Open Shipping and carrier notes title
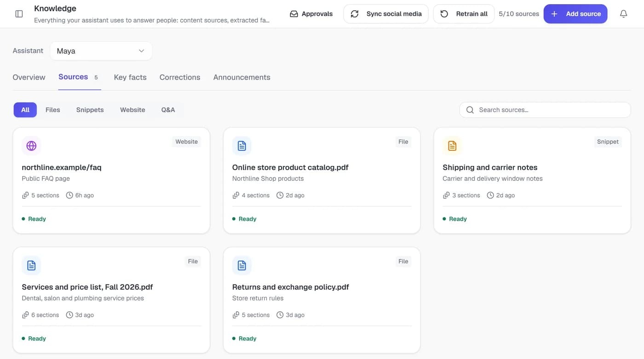 click(x=490, y=167)
